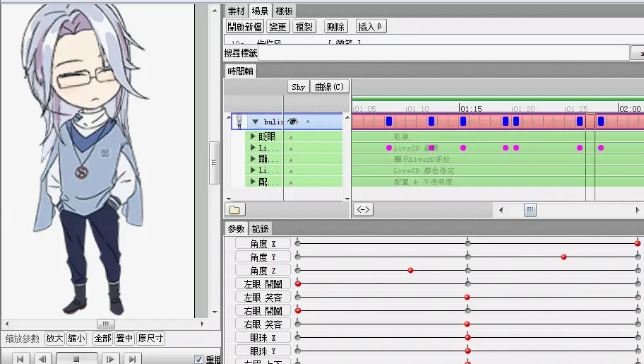
Task: Click canvas vertical scrollbar down arrow
Action: tap(215, 312)
